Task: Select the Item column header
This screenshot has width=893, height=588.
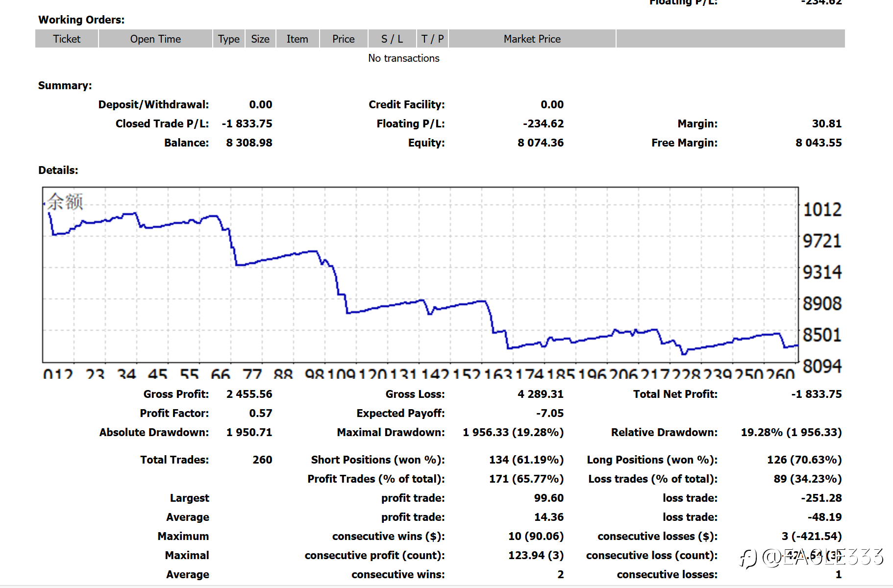Action: 298,39
